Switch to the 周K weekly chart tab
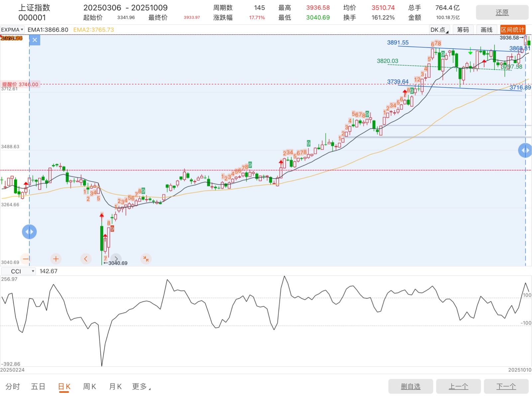 (x=89, y=386)
